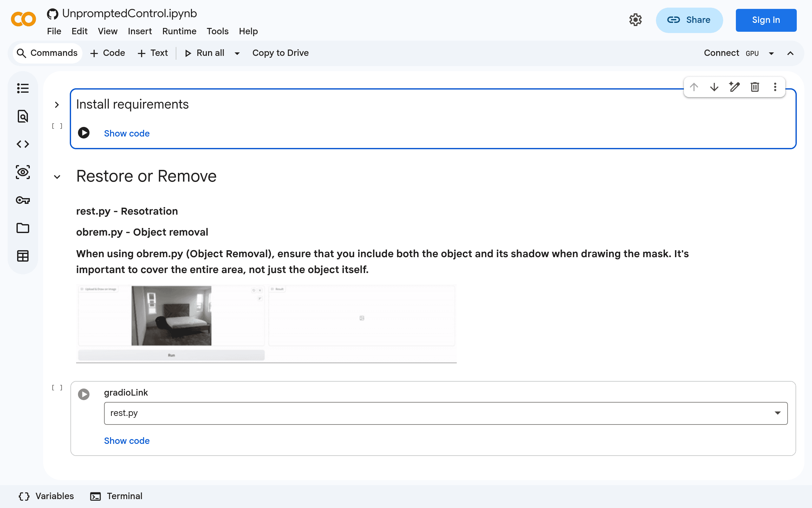Open more cell actions three-dot icon
The height and width of the screenshot is (508, 812).
click(775, 87)
